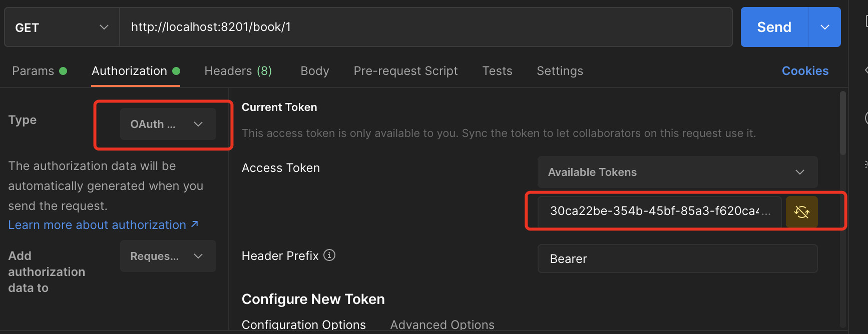Screen dimensions: 868x334
Task: Click the Header Prefix info icon
Action: tap(329, 255)
